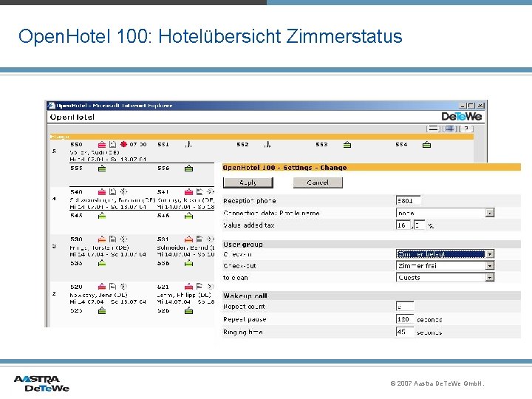Click the green free-bed icon for room 546
The image size is (532, 399).
[x=188, y=216]
